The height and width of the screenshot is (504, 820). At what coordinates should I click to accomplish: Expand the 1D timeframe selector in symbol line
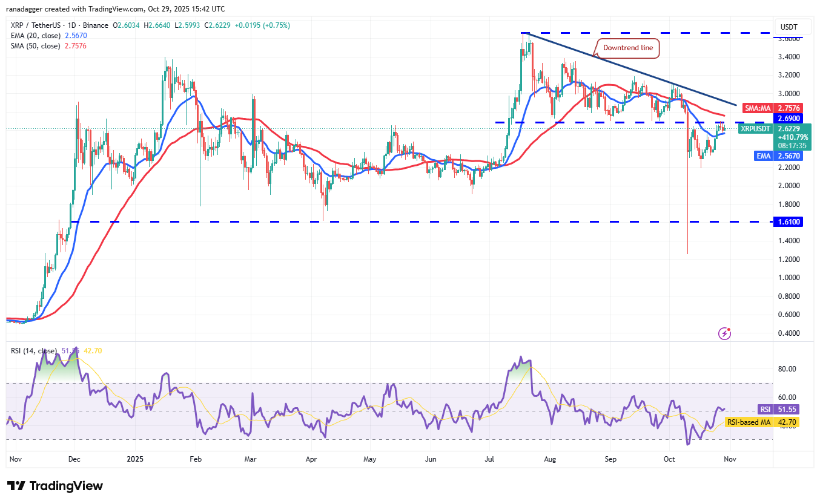point(71,25)
